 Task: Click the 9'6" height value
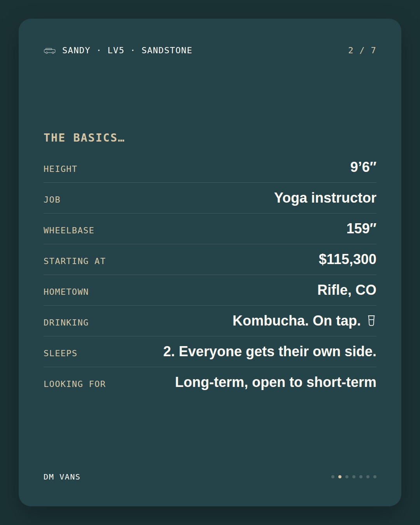tap(363, 167)
